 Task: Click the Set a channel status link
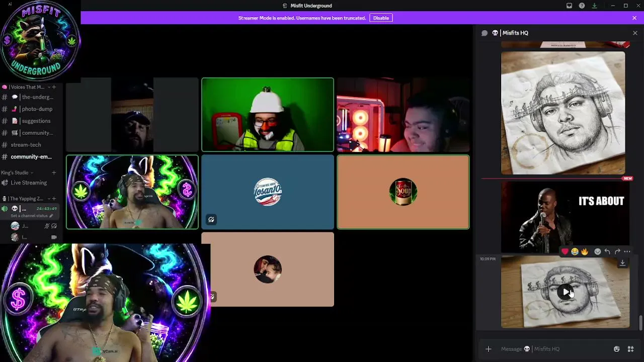[x=29, y=216]
